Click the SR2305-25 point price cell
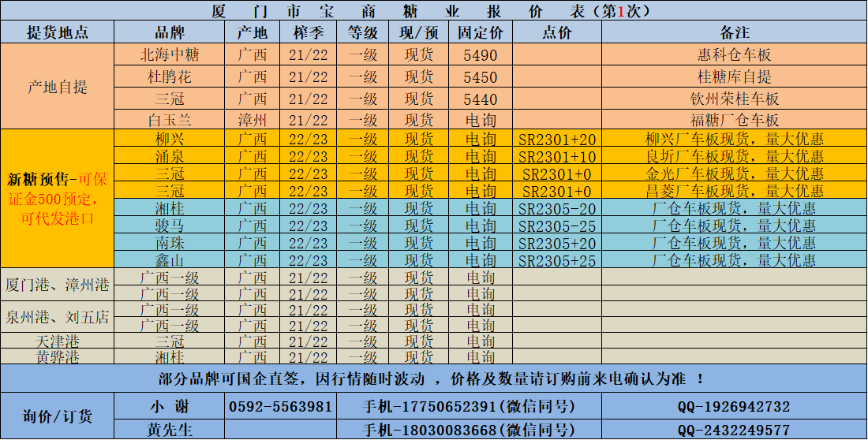The image size is (868, 440). tap(557, 226)
